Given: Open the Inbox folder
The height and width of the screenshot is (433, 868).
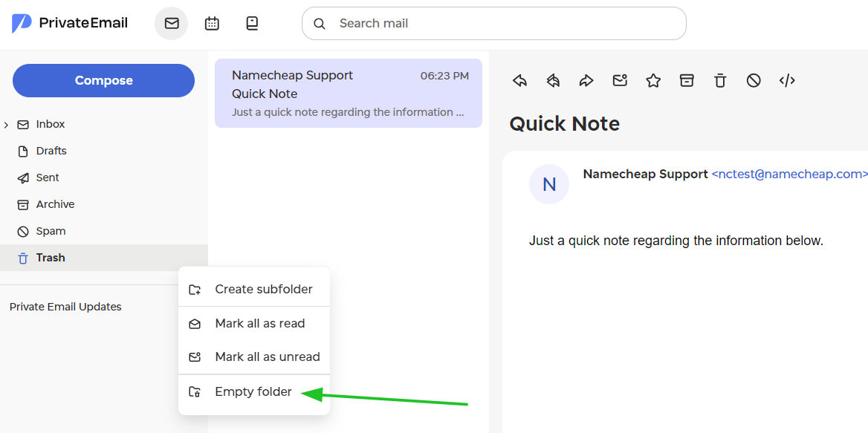Looking at the screenshot, I should click(104, 125).
